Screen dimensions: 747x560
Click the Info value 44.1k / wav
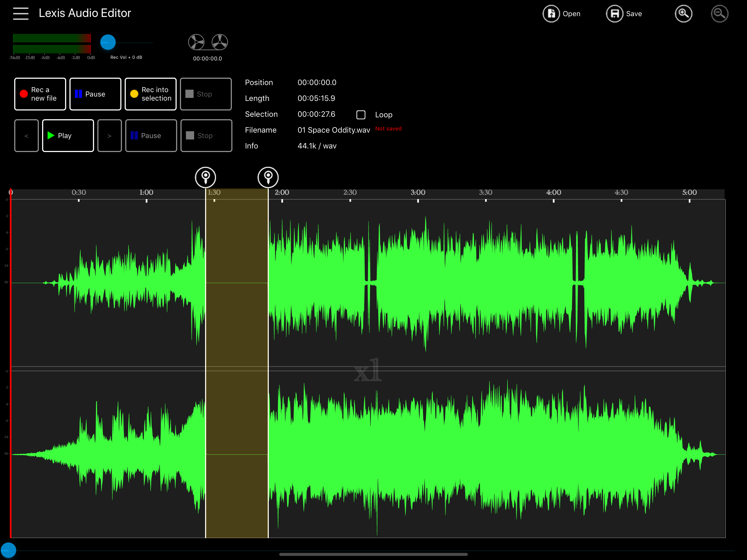(x=317, y=146)
